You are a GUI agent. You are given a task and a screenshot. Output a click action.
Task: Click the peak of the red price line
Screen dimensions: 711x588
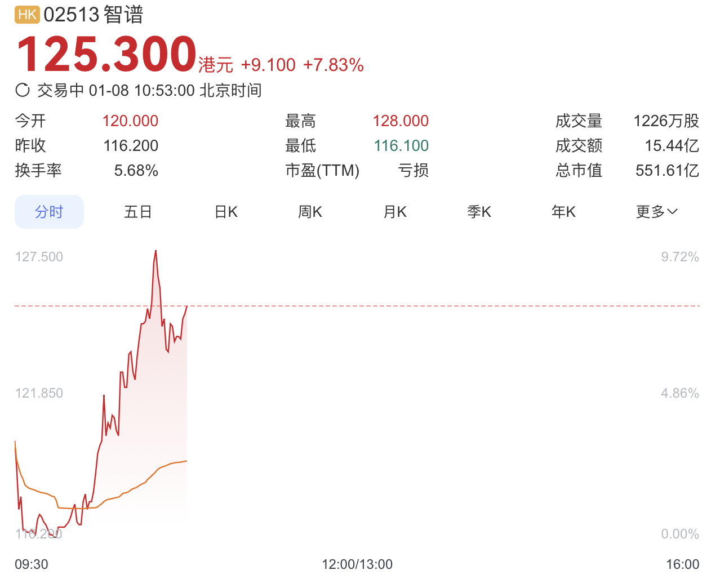156,251
